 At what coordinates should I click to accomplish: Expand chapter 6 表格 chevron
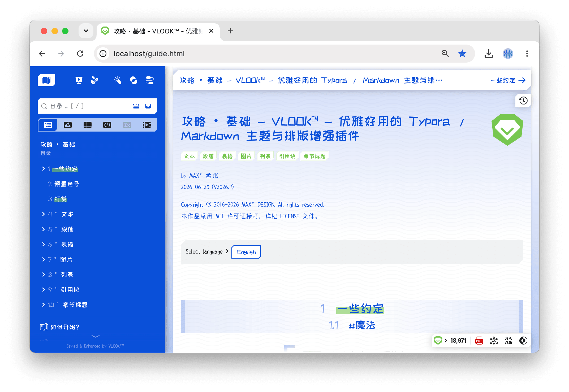(44, 244)
